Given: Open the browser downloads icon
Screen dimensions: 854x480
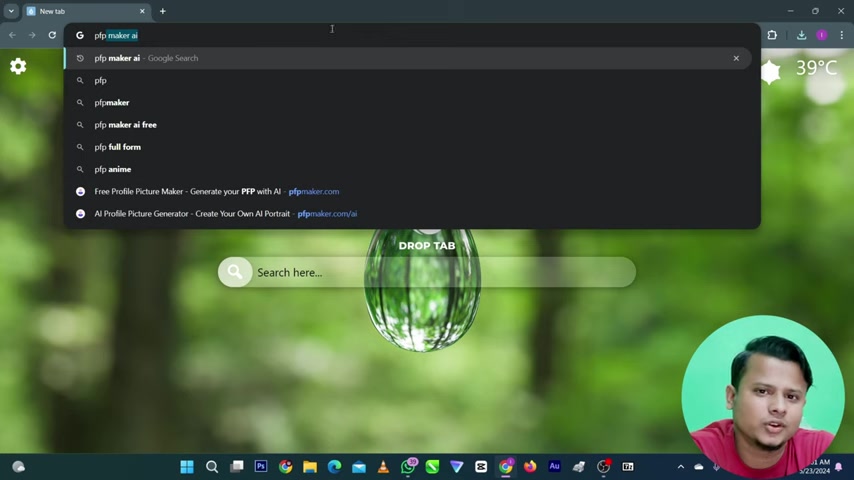Looking at the screenshot, I should (801, 35).
